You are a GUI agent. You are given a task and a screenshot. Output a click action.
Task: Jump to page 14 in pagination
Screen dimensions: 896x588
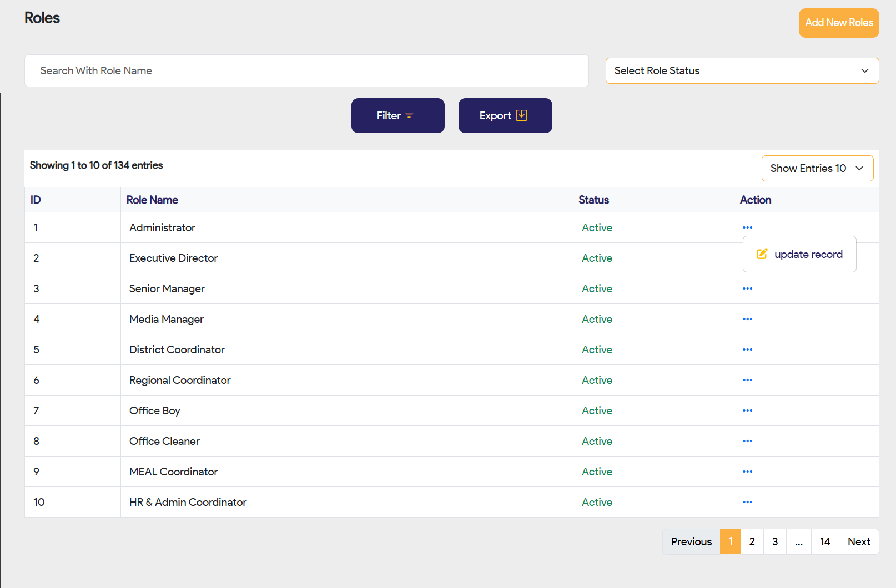coord(825,541)
